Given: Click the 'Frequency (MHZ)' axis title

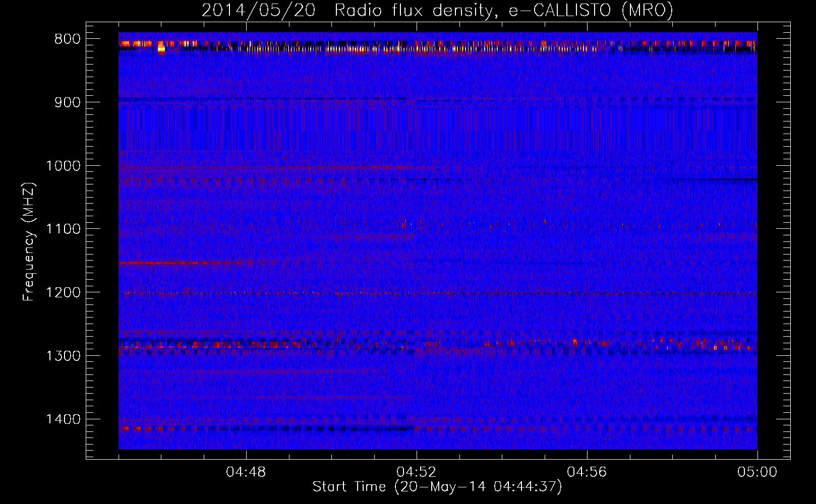Looking at the screenshot, I should 29,241.
